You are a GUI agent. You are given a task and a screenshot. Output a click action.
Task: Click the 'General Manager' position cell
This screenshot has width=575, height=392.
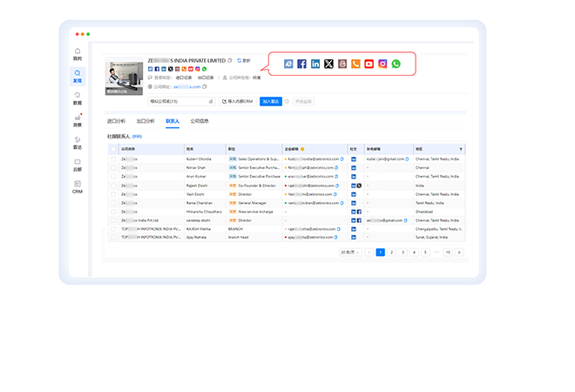tap(253, 203)
